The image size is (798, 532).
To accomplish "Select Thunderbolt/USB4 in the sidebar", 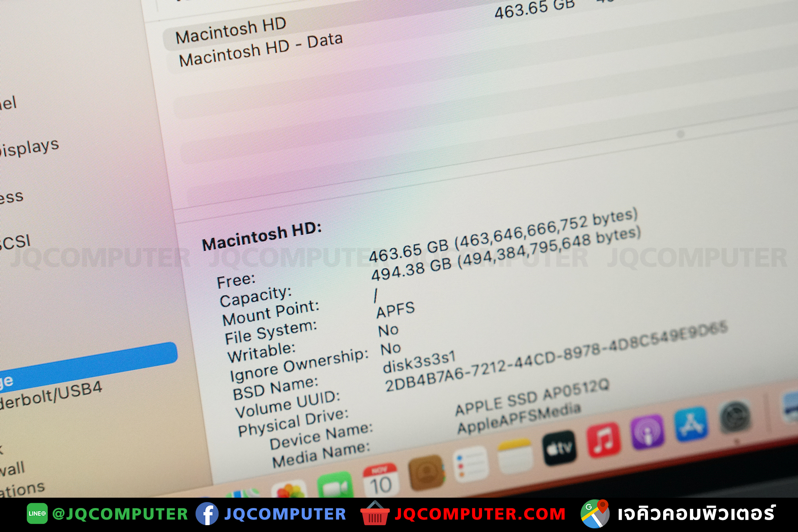I will (x=51, y=395).
